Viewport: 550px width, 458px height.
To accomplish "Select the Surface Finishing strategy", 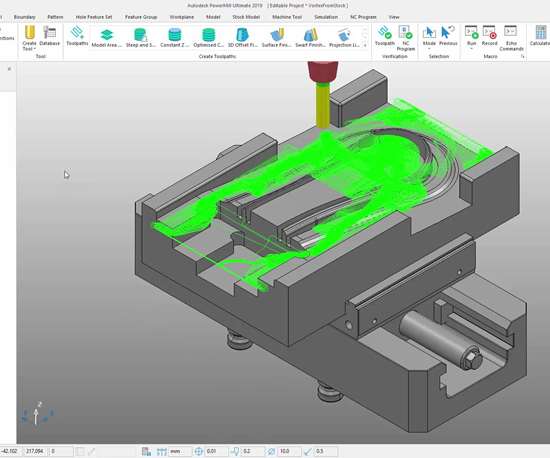I will pyautogui.click(x=276, y=38).
